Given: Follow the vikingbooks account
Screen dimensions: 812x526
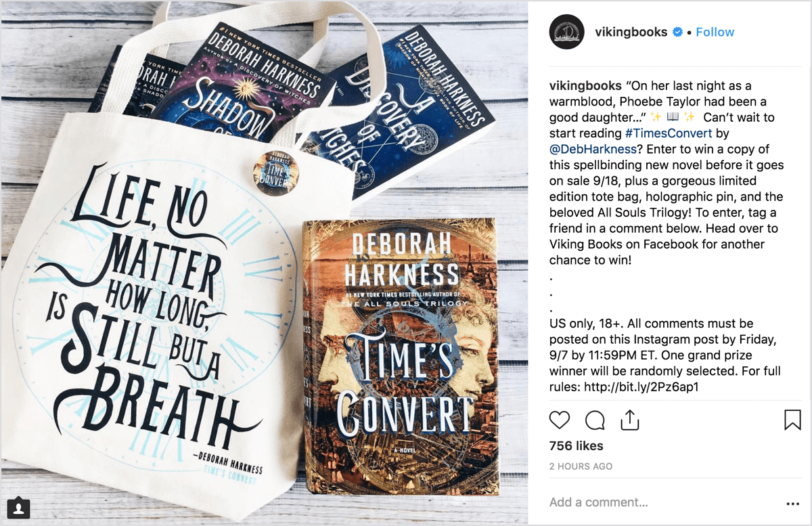Looking at the screenshot, I should coord(715,32).
